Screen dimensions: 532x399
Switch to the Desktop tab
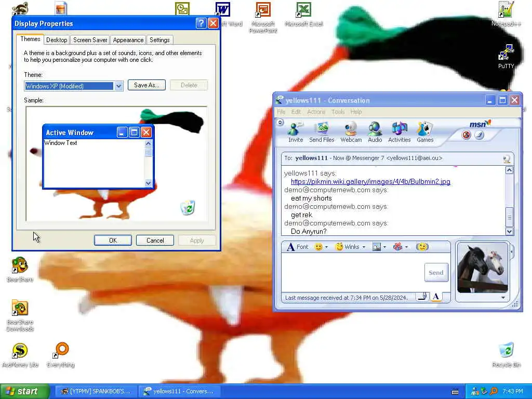coord(57,40)
